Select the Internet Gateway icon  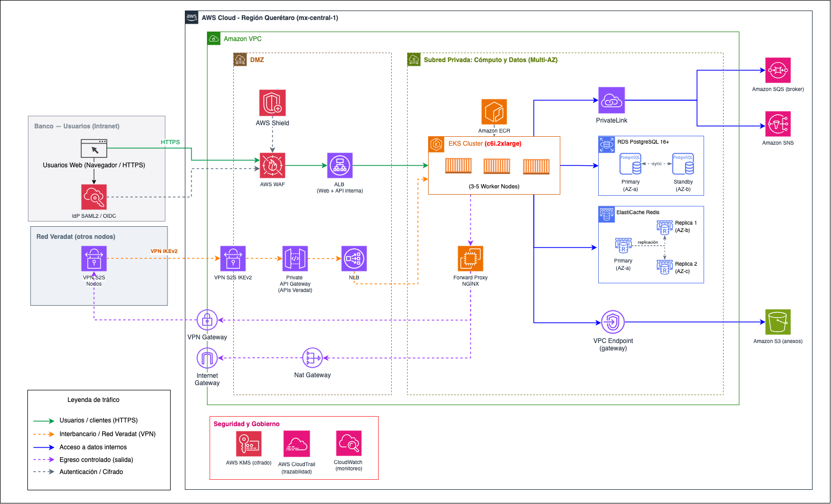207,358
